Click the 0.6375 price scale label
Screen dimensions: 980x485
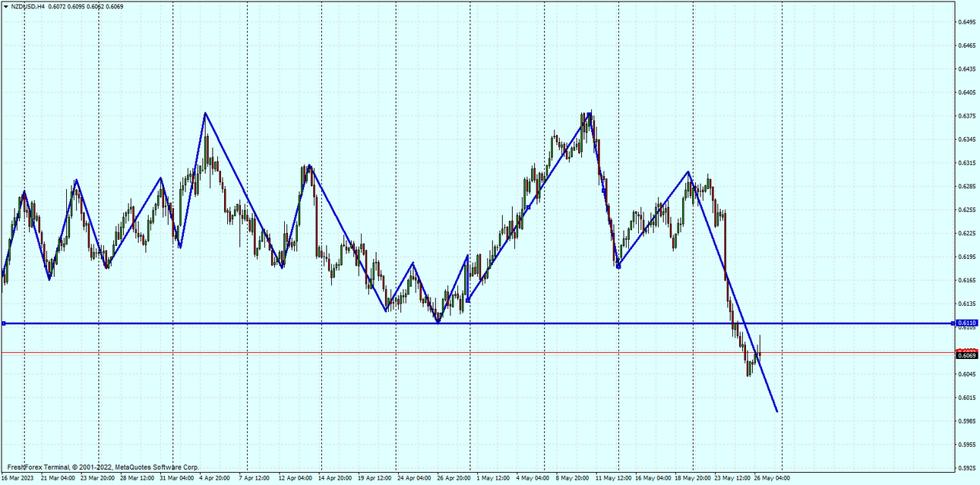pos(966,116)
